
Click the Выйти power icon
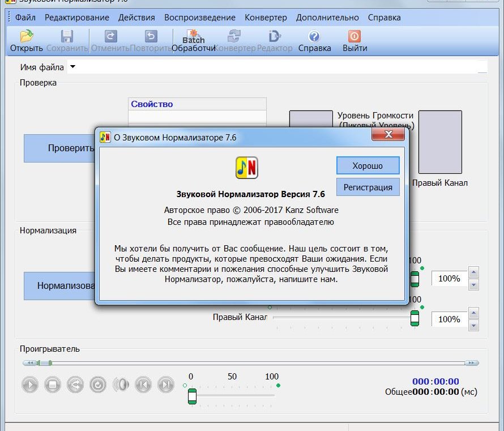(354, 36)
